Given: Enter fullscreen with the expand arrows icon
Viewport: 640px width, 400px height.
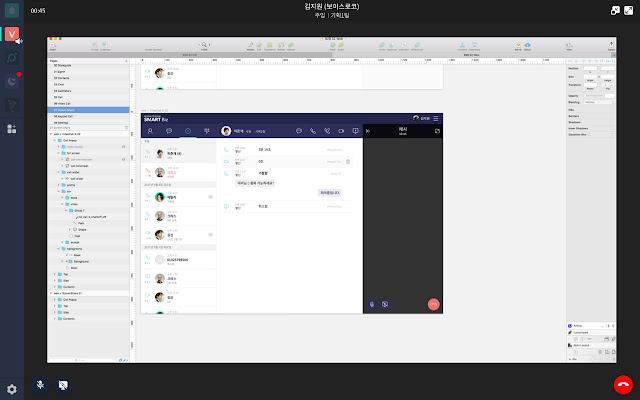Looking at the screenshot, I should (629, 11).
